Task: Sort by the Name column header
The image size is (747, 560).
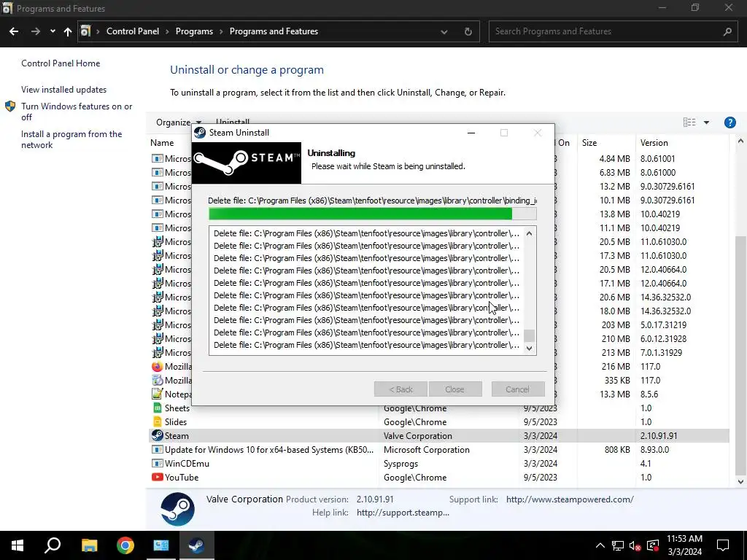Action: (x=162, y=143)
